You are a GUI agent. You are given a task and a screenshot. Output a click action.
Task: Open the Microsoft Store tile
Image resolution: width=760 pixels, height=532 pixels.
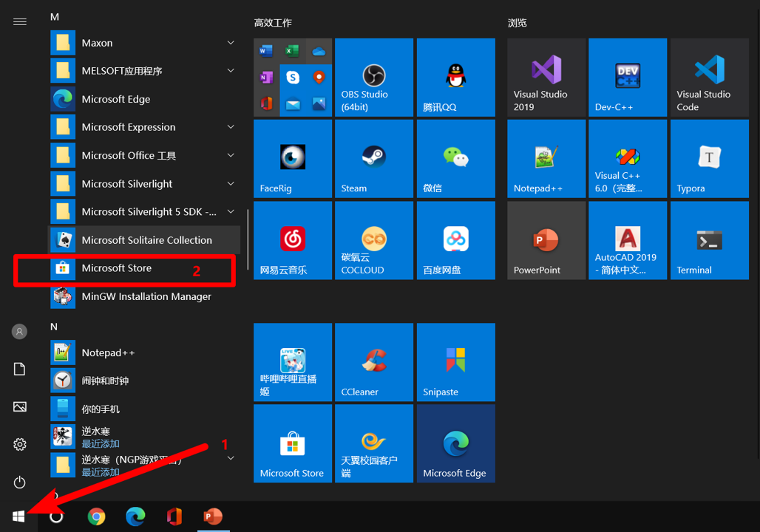pyautogui.click(x=293, y=443)
